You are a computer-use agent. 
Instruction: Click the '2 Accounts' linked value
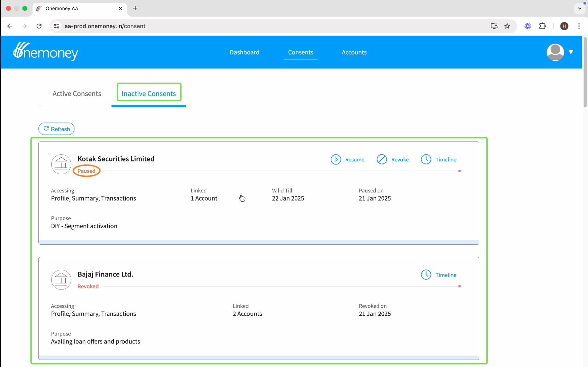pos(247,314)
